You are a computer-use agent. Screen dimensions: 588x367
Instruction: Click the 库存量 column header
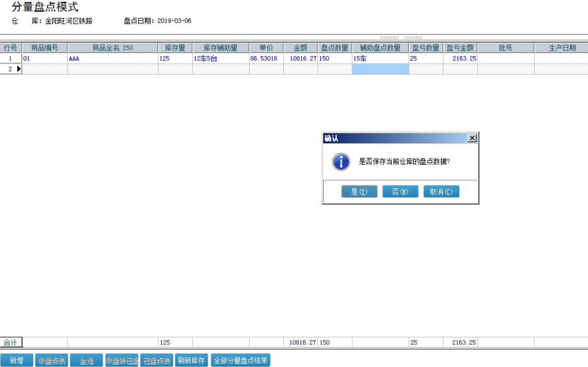point(175,48)
